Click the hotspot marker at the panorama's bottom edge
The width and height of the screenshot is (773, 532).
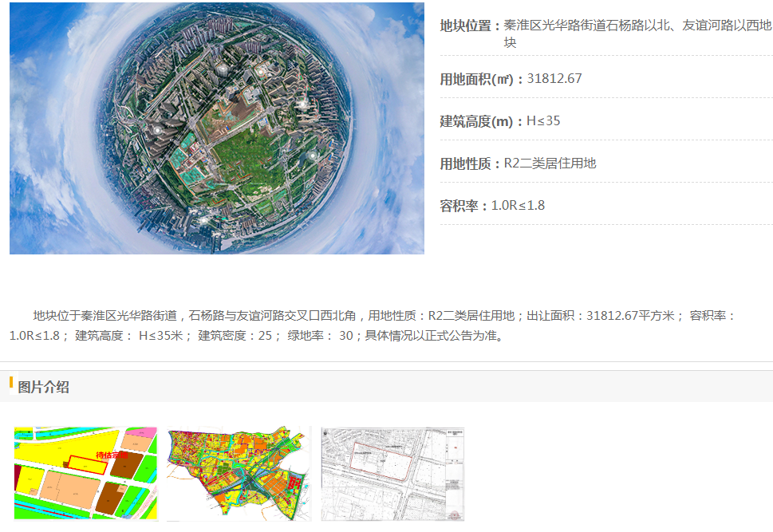(202, 219)
